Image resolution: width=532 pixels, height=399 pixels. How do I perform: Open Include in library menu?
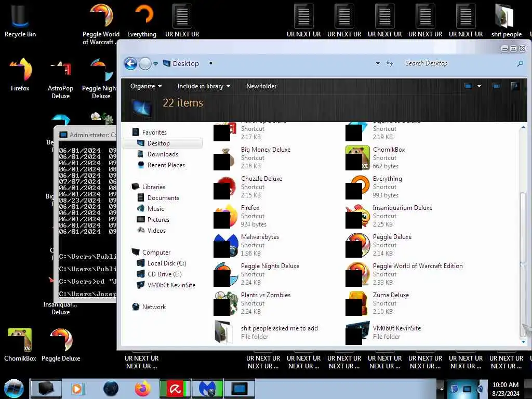(x=204, y=86)
